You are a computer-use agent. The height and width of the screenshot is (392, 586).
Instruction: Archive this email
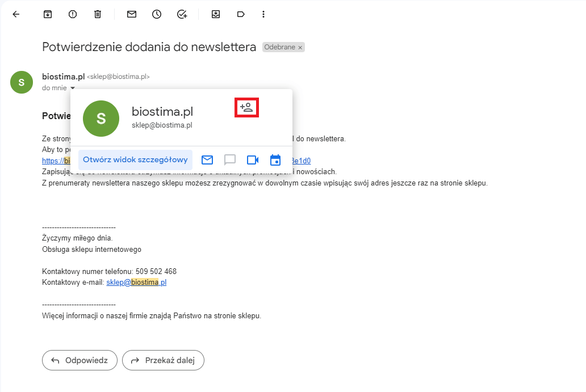click(48, 14)
